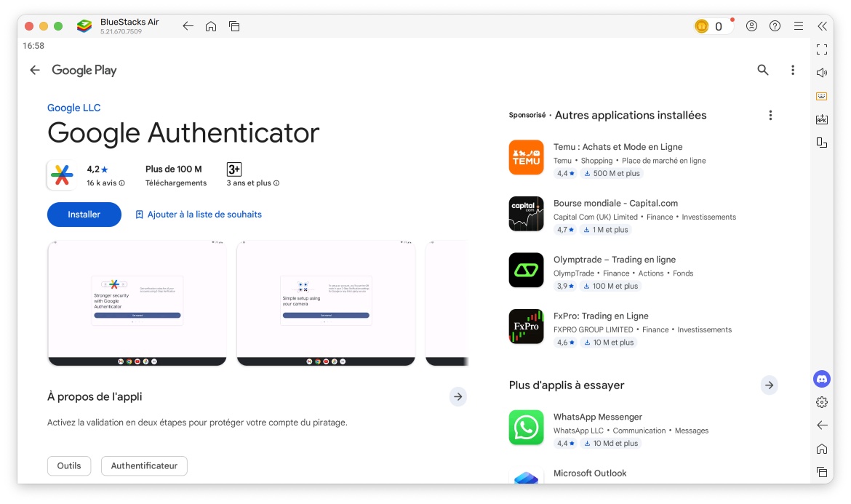851x504 pixels.
Task: Collapse the sidebar with the double-chevron
Action: 822,26
